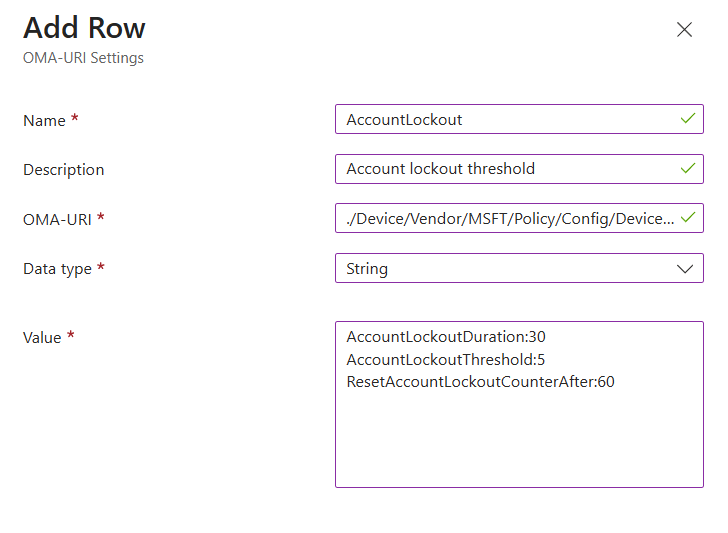Click the Name field containing AccountLockout
Viewport: 728px width, 533px height.
[x=500, y=119]
